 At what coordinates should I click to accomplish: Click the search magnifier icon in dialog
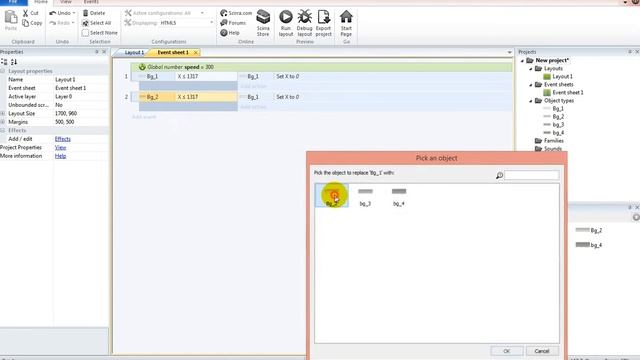click(499, 176)
